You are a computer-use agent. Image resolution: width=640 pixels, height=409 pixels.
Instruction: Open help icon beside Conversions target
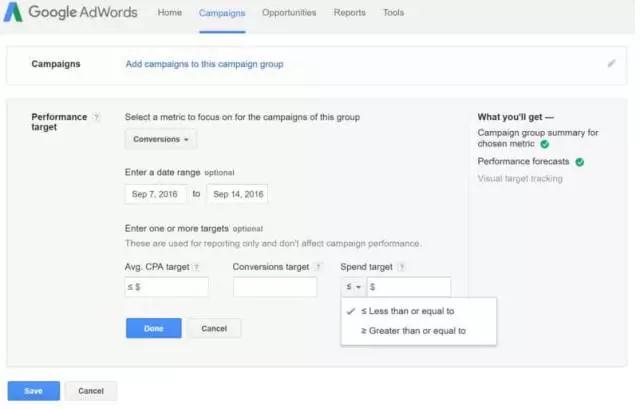[x=318, y=267]
